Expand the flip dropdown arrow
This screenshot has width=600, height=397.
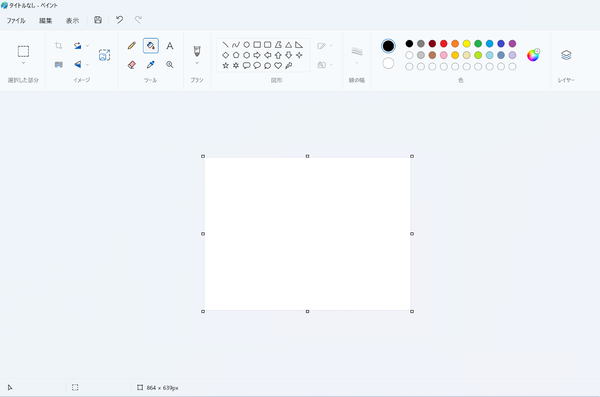(x=87, y=65)
